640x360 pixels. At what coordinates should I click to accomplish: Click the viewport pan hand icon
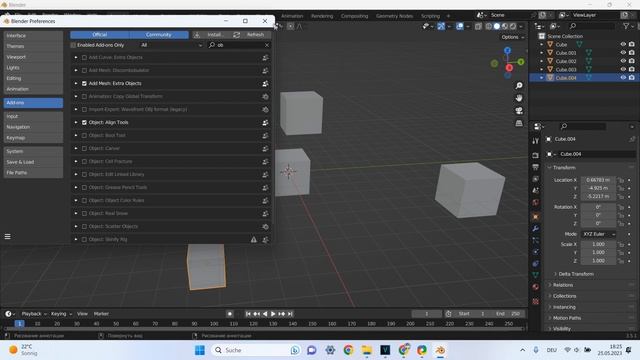click(x=519, y=98)
